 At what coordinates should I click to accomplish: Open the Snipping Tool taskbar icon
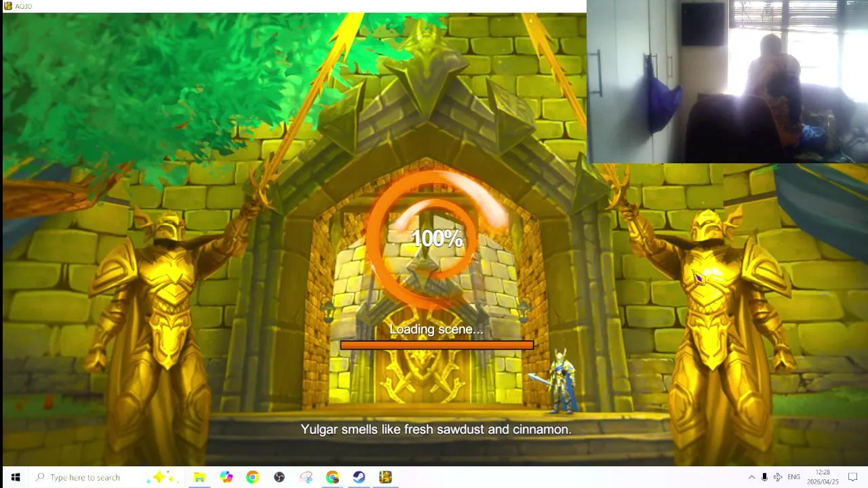[306, 477]
